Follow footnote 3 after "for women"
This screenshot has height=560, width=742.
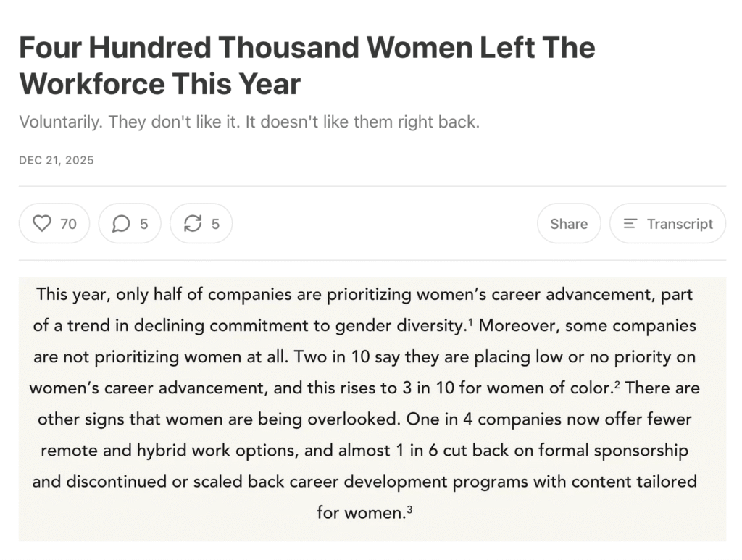coord(409,509)
